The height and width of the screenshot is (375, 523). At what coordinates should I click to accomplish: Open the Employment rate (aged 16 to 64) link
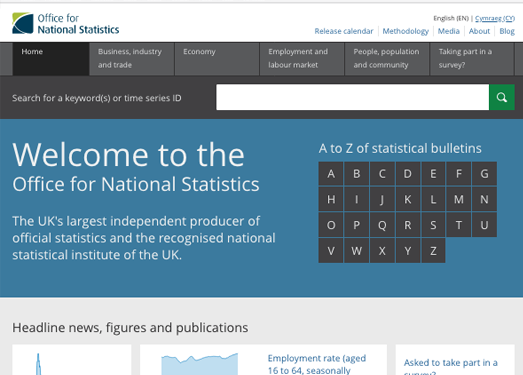[317, 364]
